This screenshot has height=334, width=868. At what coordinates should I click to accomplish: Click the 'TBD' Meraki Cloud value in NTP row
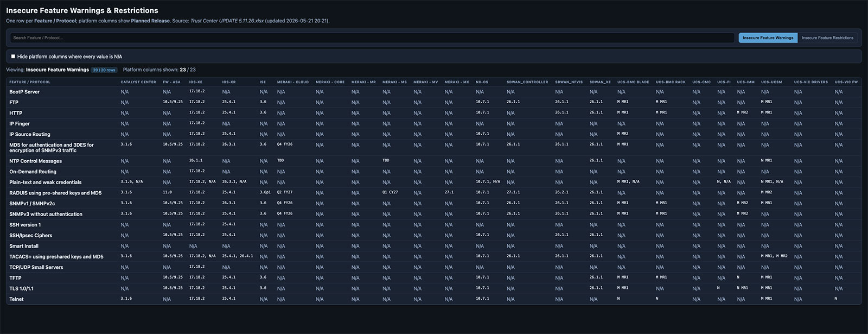coord(280,160)
